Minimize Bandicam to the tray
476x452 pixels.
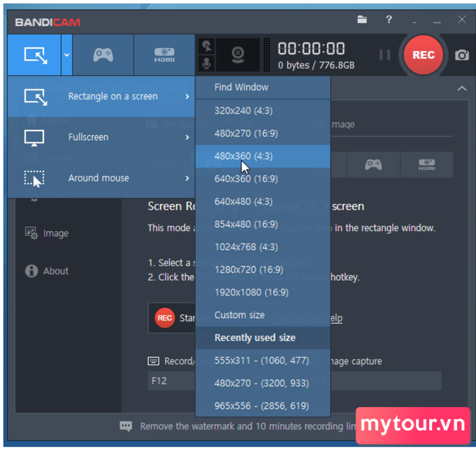414,22
